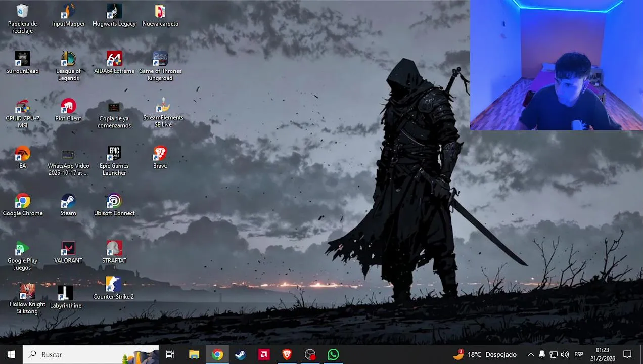643x364 pixels.
Task: Open WhatsApp from the taskbar
Action: [333, 355]
